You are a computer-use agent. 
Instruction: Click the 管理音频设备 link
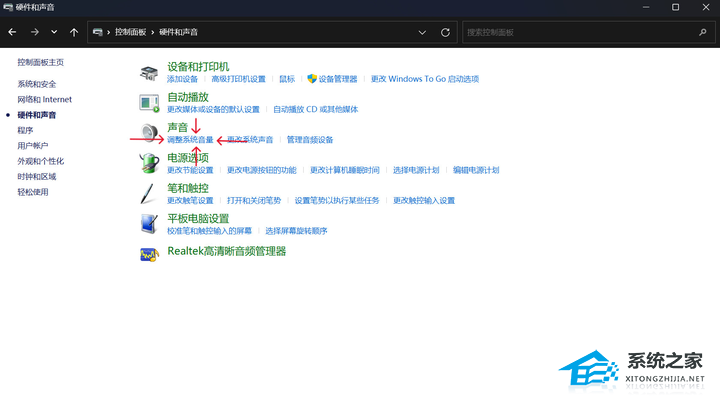tap(310, 140)
